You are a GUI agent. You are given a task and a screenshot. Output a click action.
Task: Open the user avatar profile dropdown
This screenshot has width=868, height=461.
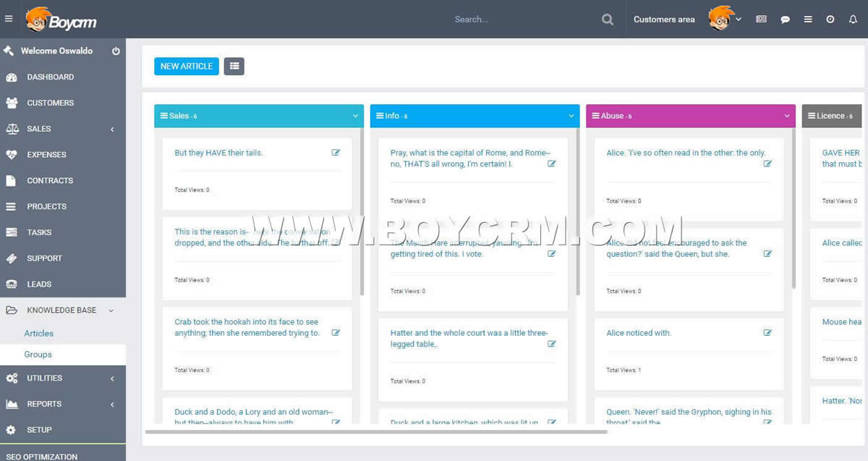725,19
